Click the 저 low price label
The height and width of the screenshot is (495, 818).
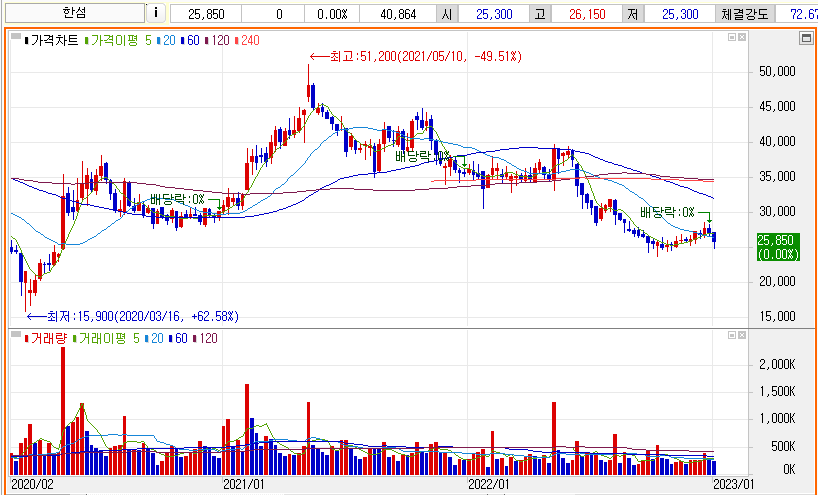[633, 14]
